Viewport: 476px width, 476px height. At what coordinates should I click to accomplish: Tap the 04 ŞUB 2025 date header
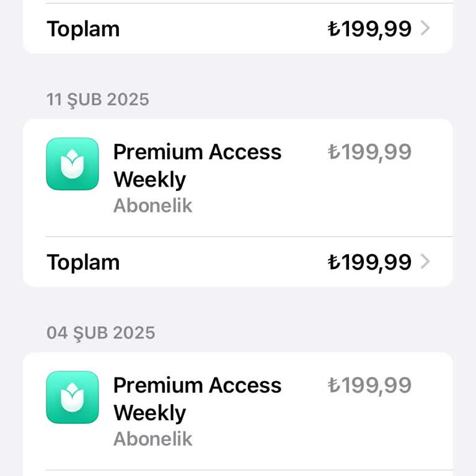pyautogui.click(x=100, y=333)
